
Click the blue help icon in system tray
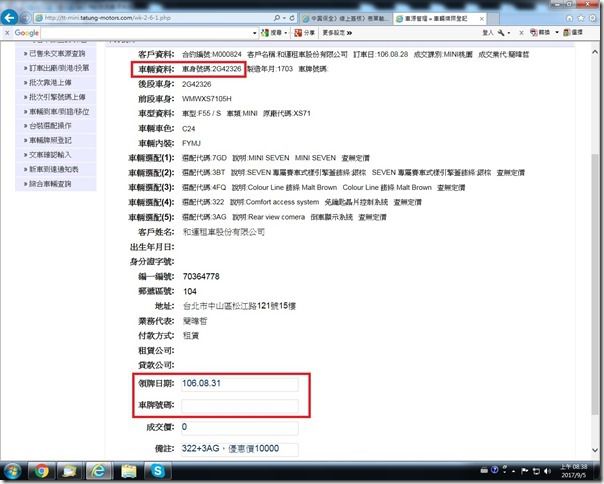(495, 470)
